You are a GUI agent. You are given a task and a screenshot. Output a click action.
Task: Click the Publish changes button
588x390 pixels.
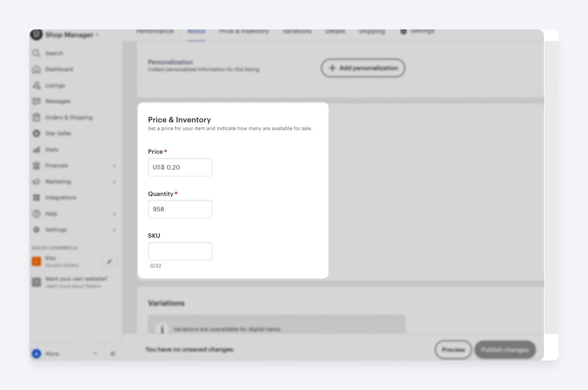(505, 350)
